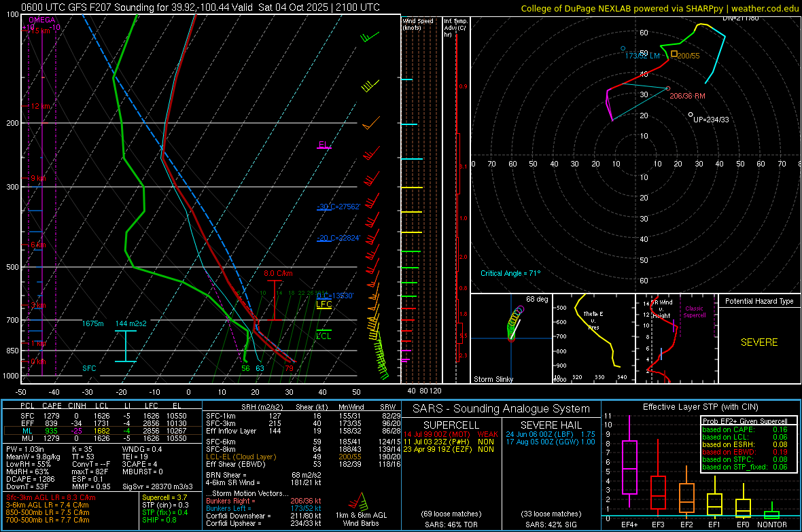Viewport: 802px width, 532px height.
Task: Click the Sfc-3km AGL LR = 8.3 C/km line
Action: coord(51,497)
